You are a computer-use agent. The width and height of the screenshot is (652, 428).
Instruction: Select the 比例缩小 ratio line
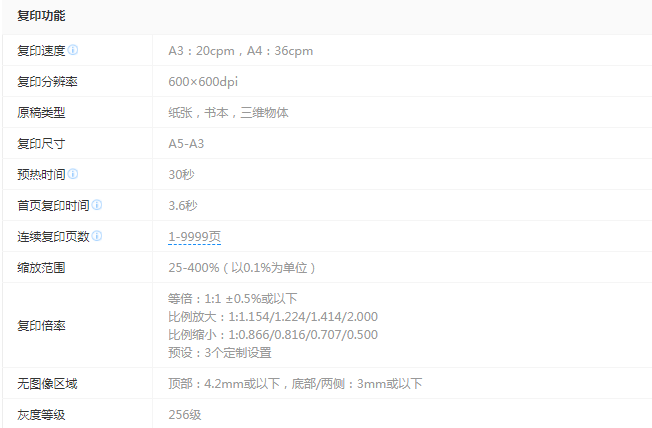click(273, 334)
